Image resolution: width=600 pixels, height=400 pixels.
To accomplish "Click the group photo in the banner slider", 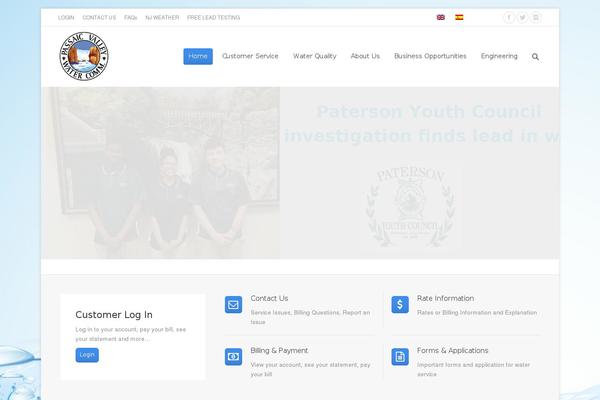I will tap(161, 173).
